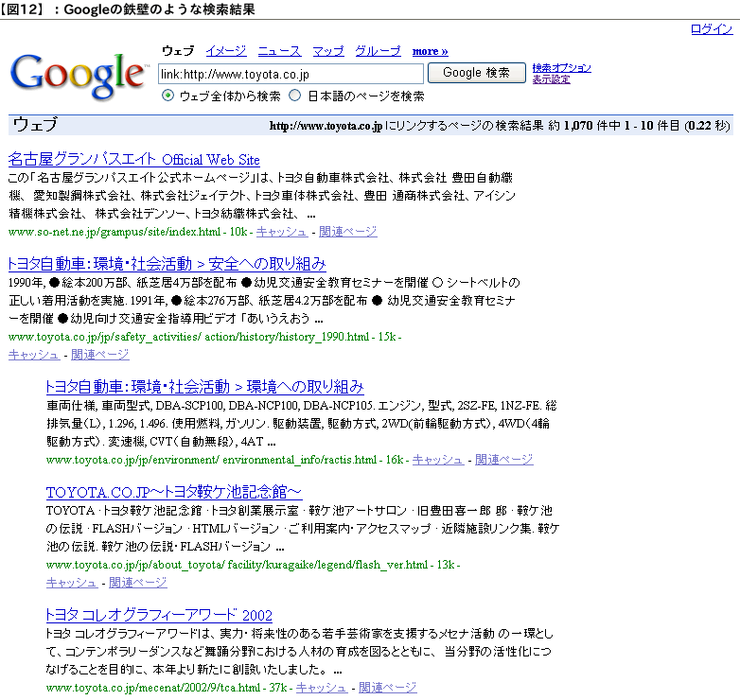Viewport: 740px width, 700px height.
Task: Open トヨタ コレオグラフィーアワード 2002 result
Action: point(159,614)
